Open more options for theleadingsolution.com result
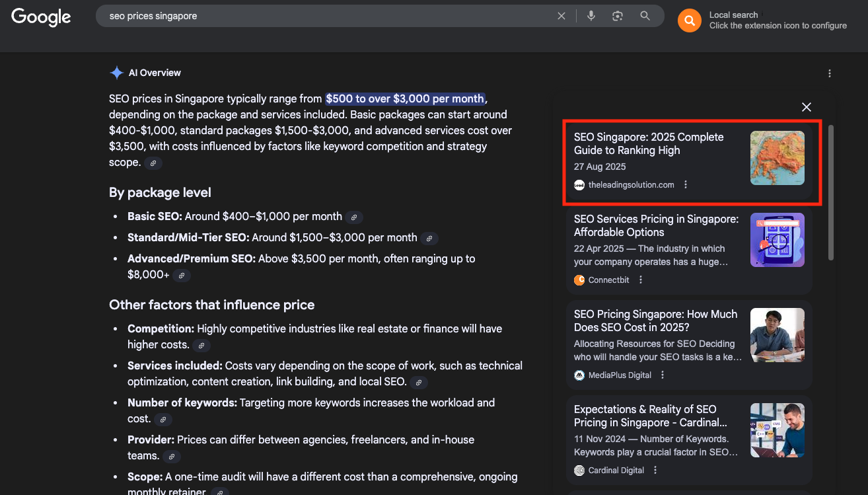Viewport: 868px width, 495px height. tap(686, 185)
